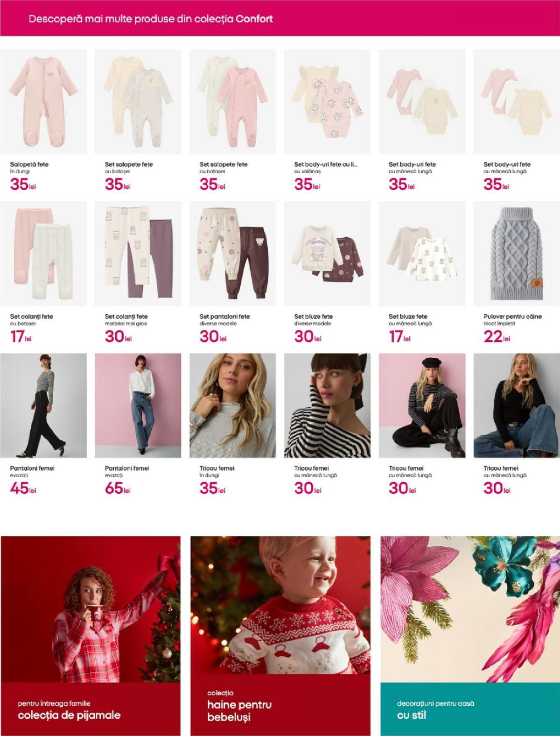
Task: Open the rightmost Set body-uri fete cu mânecă lungă image
Action: (x=517, y=102)
